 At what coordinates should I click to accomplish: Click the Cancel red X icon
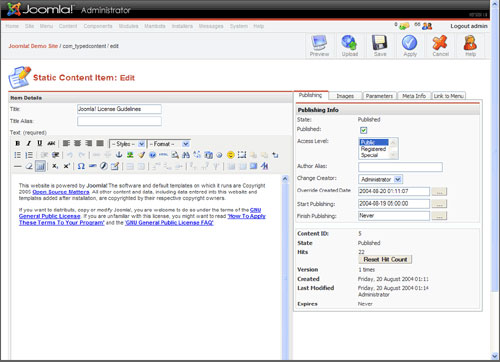click(440, 46)
